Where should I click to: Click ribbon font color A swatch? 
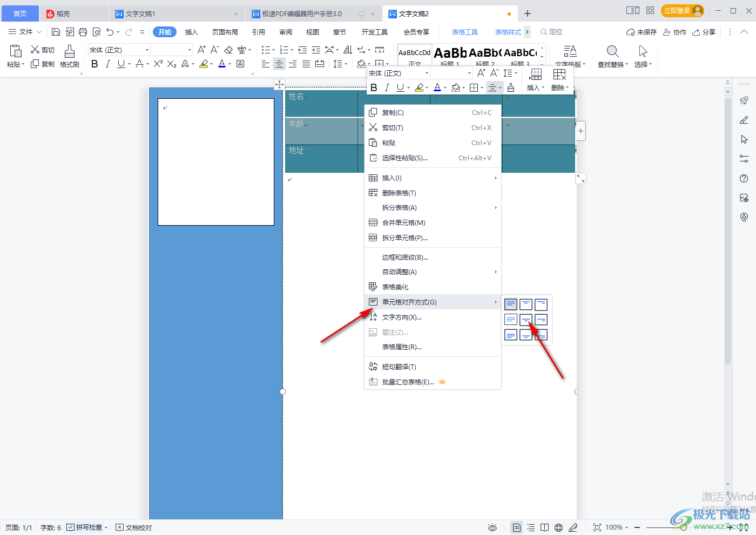point(222,64)
